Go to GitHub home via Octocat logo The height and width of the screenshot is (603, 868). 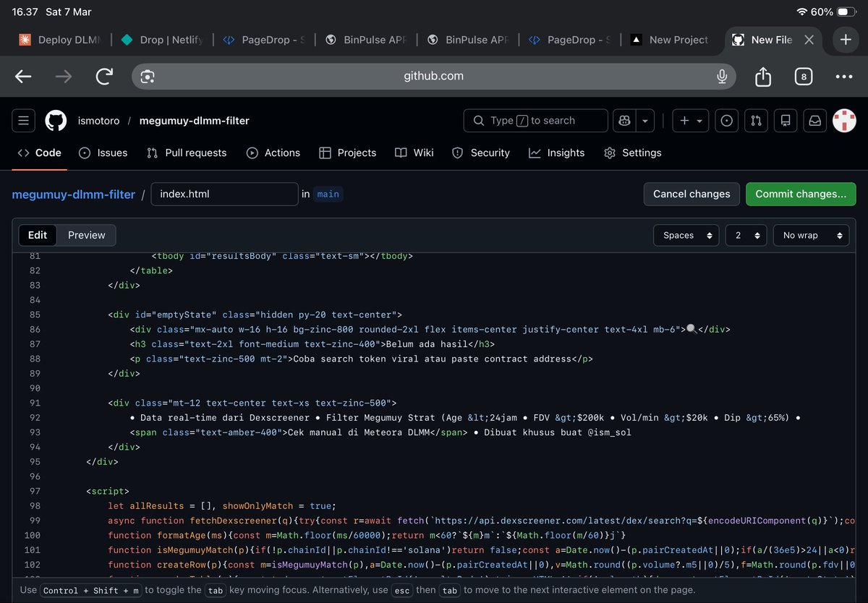pos(56,121)
